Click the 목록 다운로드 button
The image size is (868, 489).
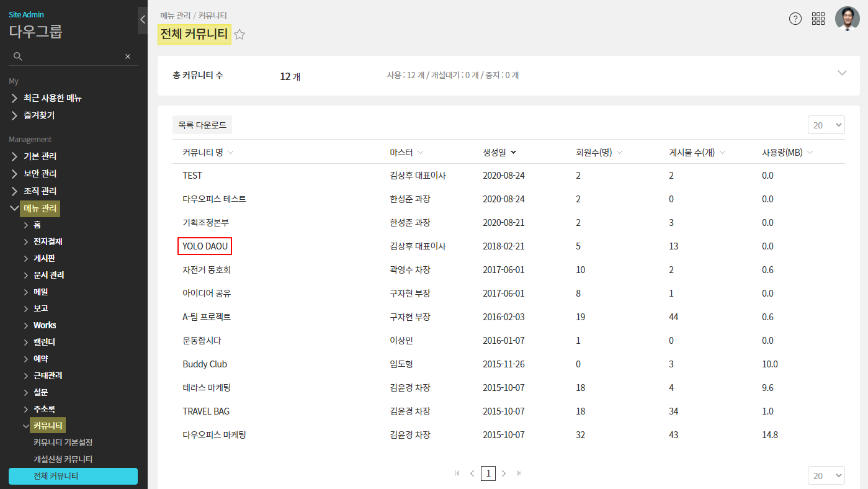[202, 125]
